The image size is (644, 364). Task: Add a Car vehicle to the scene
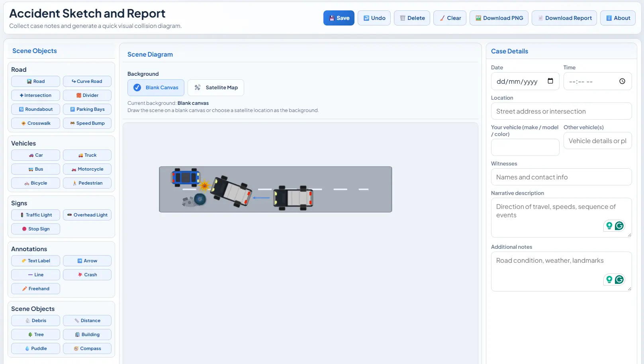35,155
